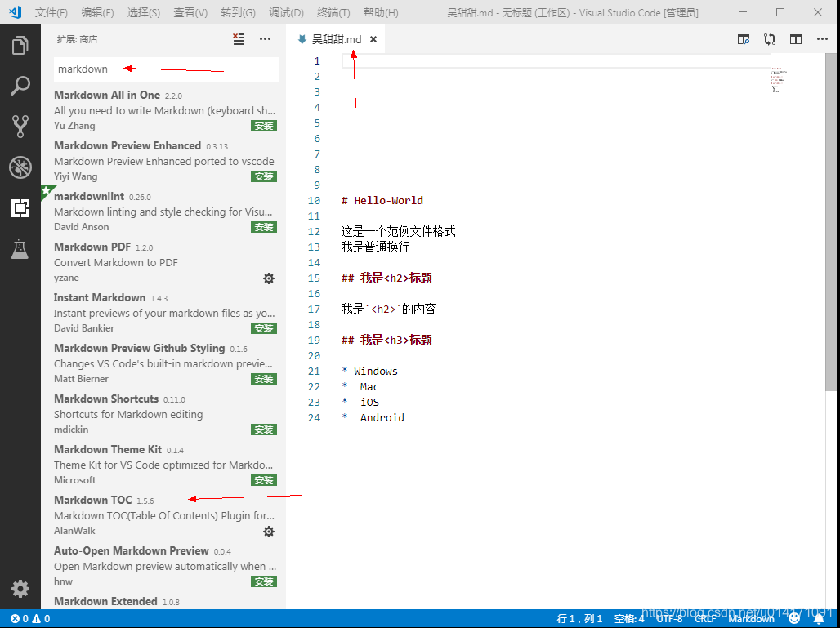Open the Markdown All in One entry title

[107, 95]
